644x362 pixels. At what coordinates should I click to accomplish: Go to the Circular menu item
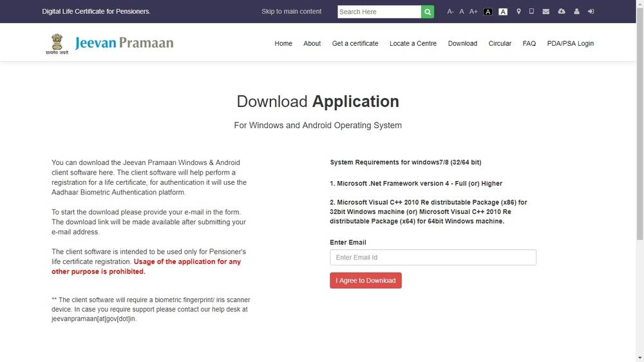pos(500,43)
